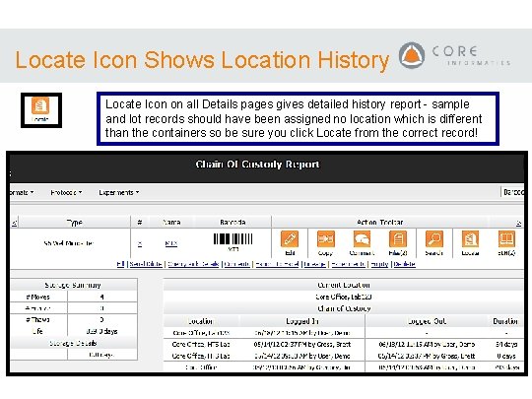This screenshot has width=532, height=399.
Task: Open the record name link in Name column
Action: [x=171, y=243]
